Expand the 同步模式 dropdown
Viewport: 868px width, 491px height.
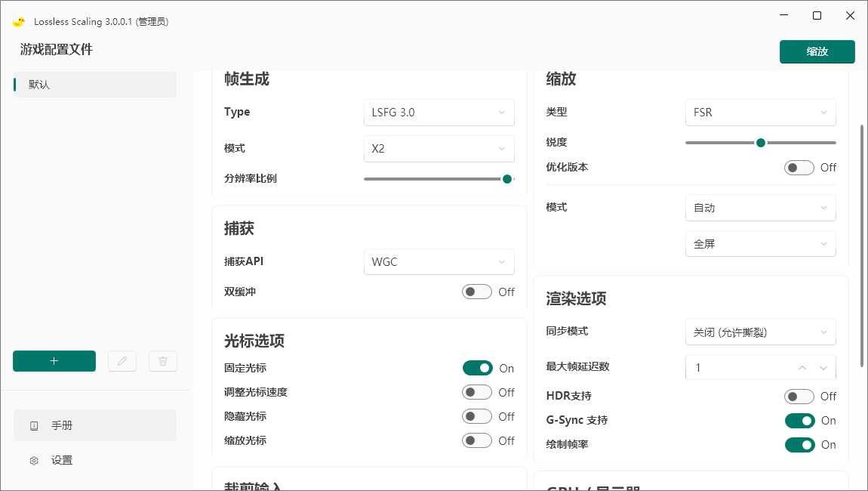click(x=761, y=332)
